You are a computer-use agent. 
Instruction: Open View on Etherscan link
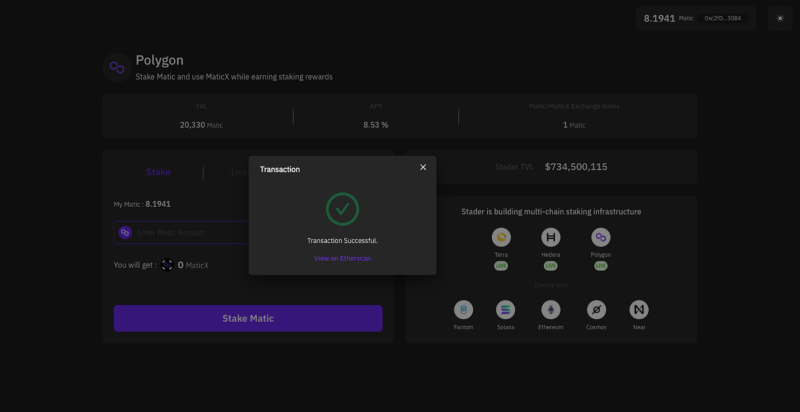coord(342,259)
